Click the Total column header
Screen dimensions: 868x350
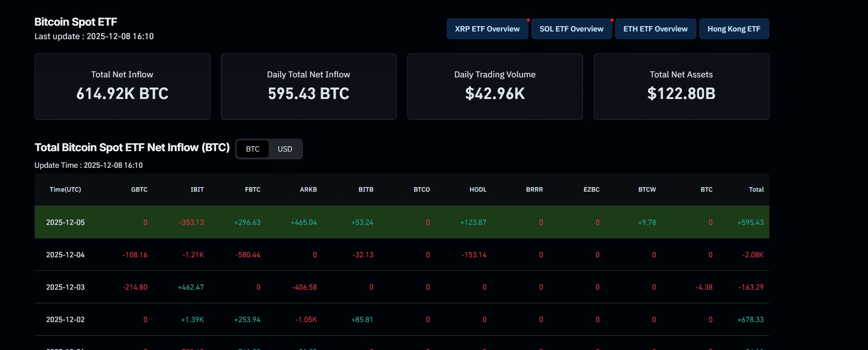point(756,189)
